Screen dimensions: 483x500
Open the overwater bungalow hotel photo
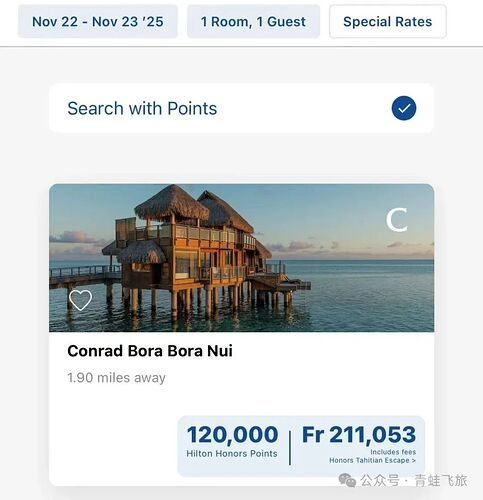pos(242,258)
